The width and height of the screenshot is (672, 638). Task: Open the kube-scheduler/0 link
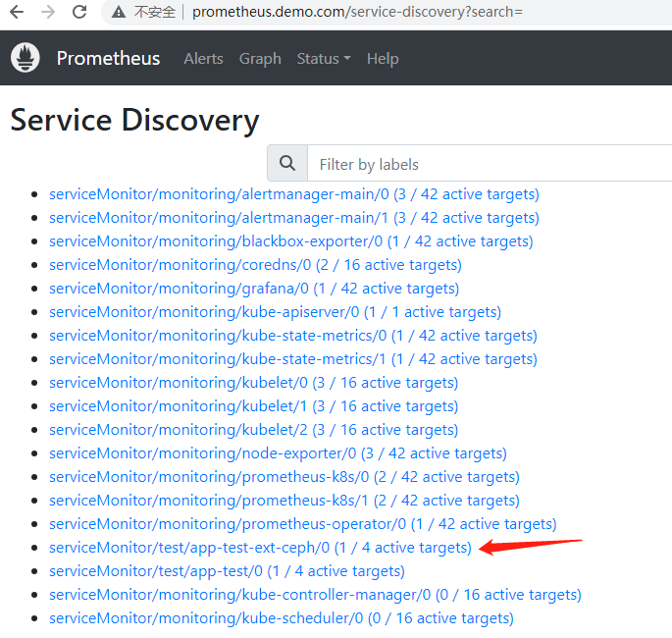[282, 618]
